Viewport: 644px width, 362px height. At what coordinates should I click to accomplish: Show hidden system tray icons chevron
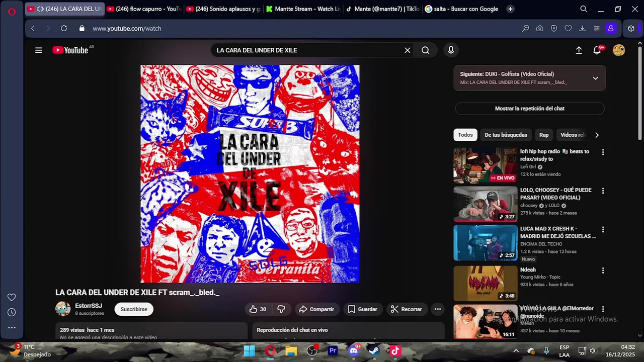pos(516,350)
